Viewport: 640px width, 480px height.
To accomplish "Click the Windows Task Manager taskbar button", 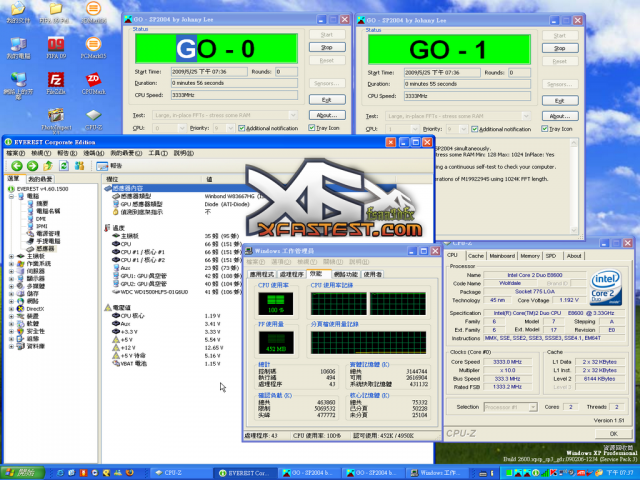I will pyautogui.click(x=436, y=473).
